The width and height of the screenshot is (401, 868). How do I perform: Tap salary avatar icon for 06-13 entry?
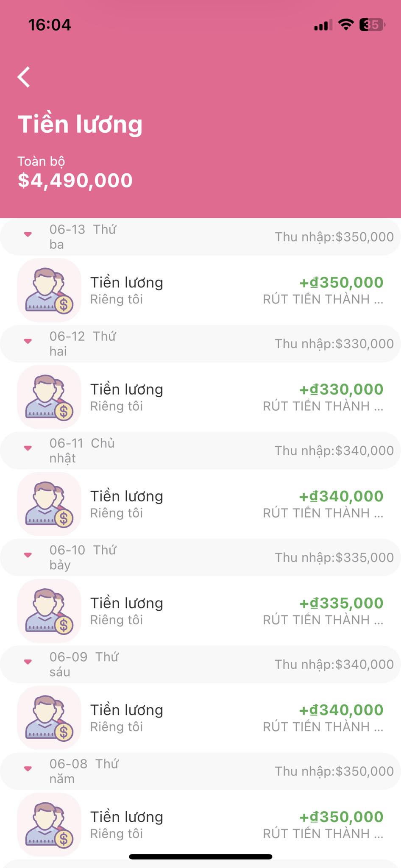pos(49,290)
